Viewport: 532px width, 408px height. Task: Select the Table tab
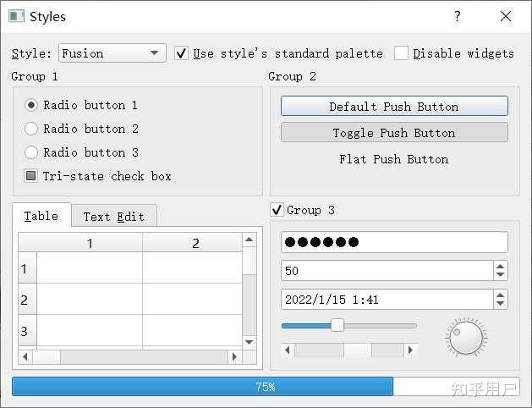(41, 216)
